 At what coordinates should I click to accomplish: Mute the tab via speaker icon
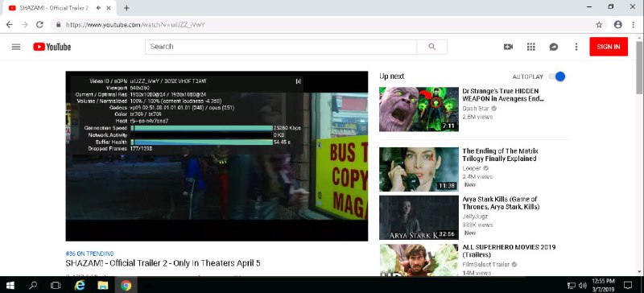(x=98, y=8)
